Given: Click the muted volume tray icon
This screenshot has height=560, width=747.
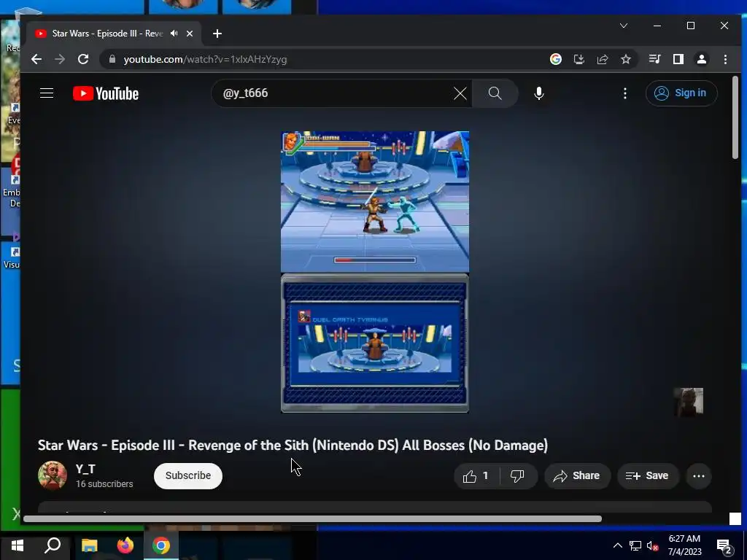Looking at the screenshot, I should coord(653,545).
